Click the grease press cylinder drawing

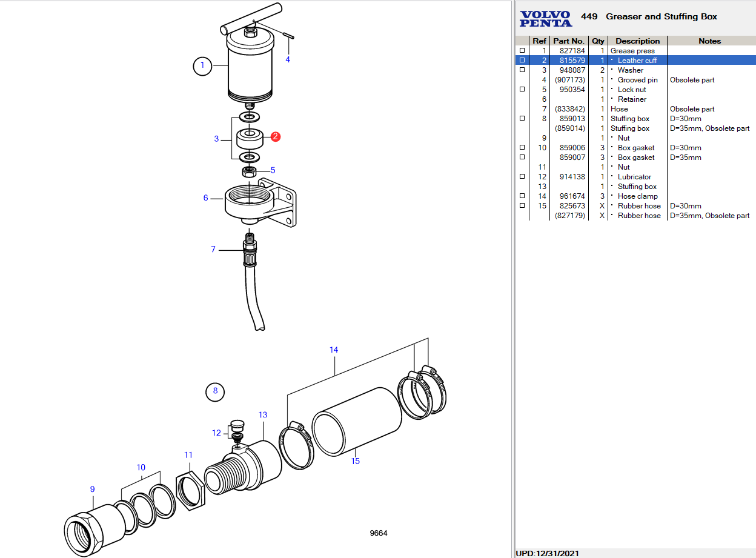(251, 67)
